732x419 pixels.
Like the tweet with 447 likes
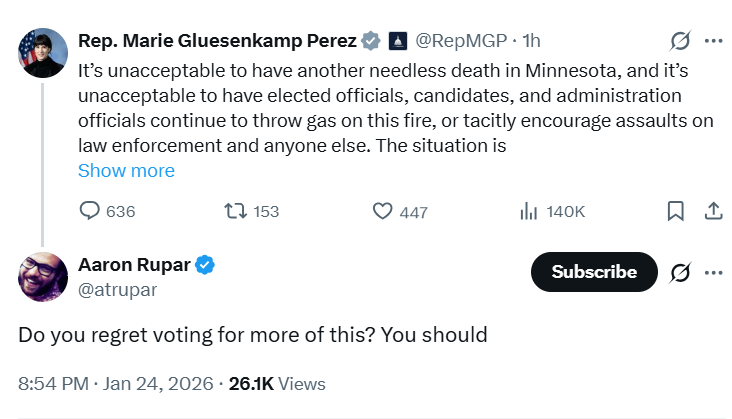[x=382, y=211]
